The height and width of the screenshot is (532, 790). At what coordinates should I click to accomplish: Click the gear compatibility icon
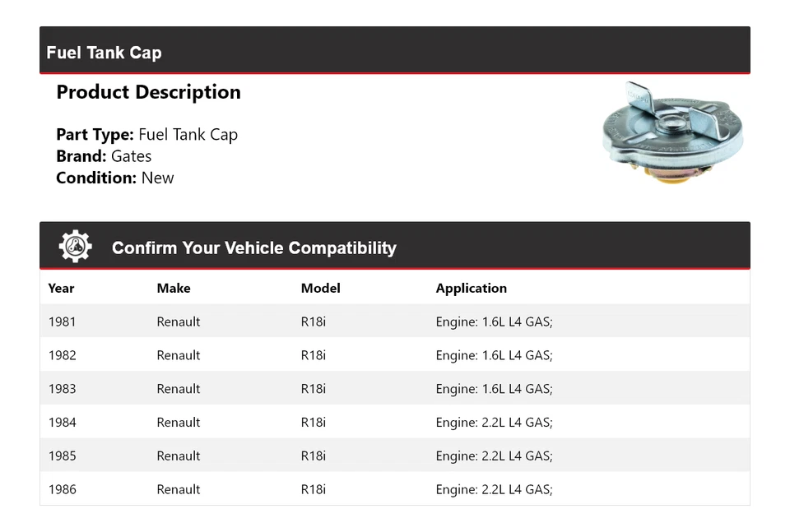[75, 247]
